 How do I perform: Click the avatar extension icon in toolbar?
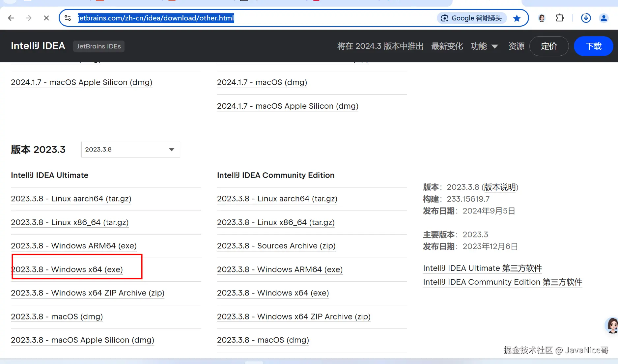coord(542,18)
